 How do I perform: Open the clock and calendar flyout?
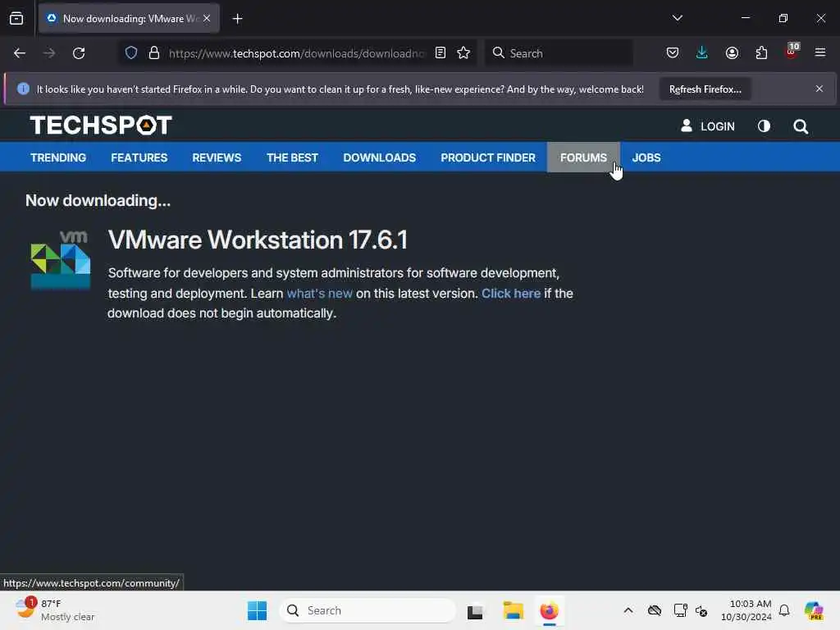click(x=746, y=610)
